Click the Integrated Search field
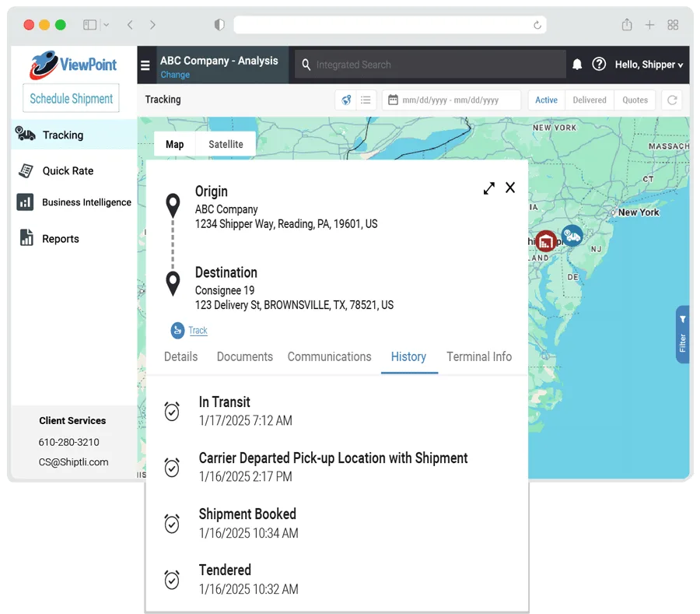This screenshot has height=614, width=700. 430,65
